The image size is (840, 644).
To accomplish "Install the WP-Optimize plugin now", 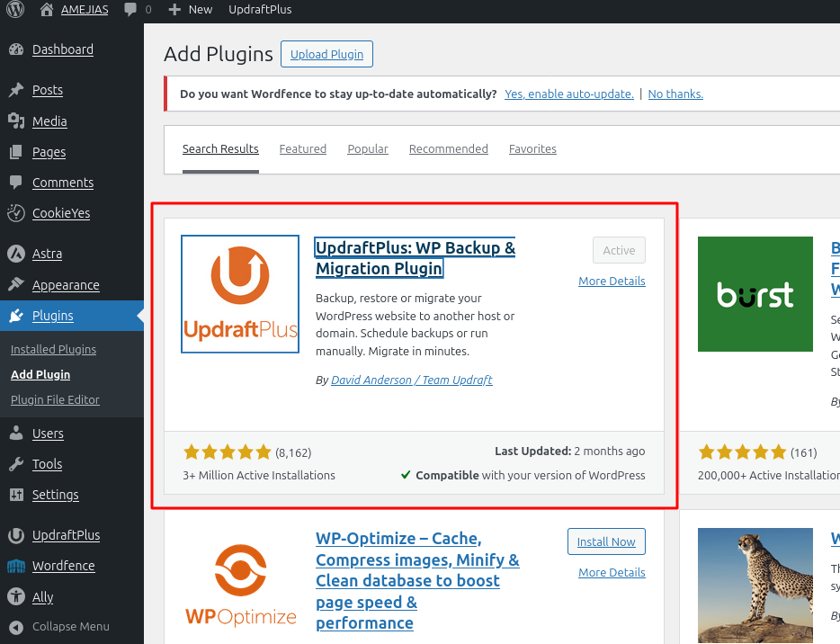I will (606, 542).
